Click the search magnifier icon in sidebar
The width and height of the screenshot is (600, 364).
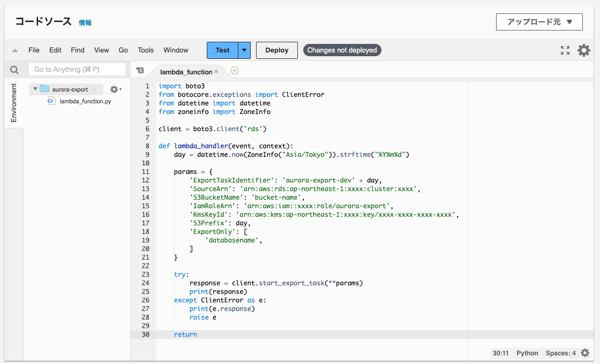point(14,70)
